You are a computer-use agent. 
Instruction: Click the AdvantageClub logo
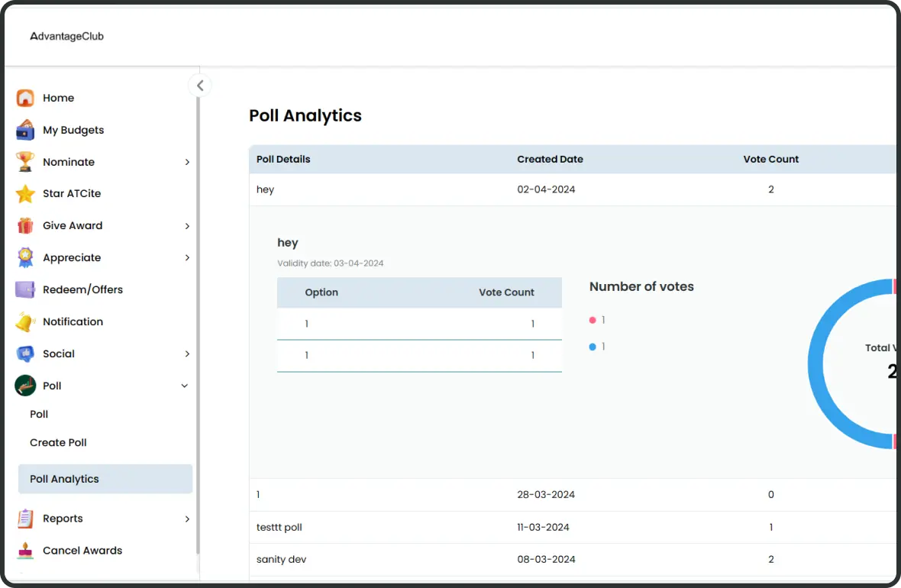[66, 36]
